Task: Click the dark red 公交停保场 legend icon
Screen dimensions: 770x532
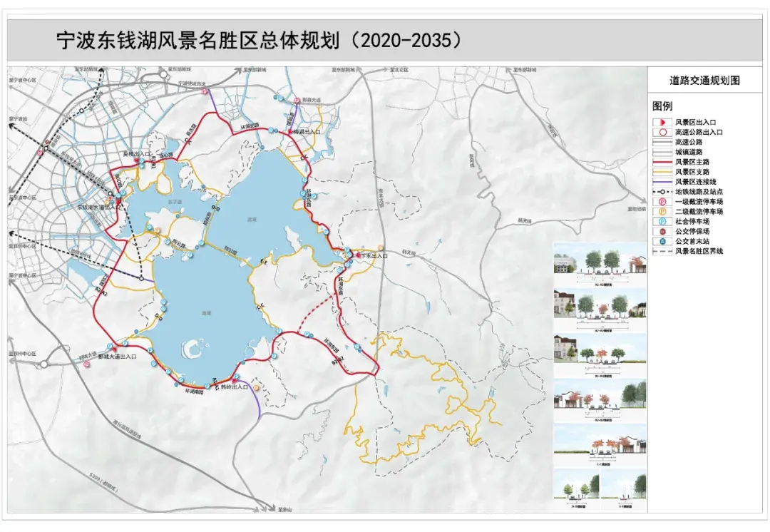Action: pos(662,231)
